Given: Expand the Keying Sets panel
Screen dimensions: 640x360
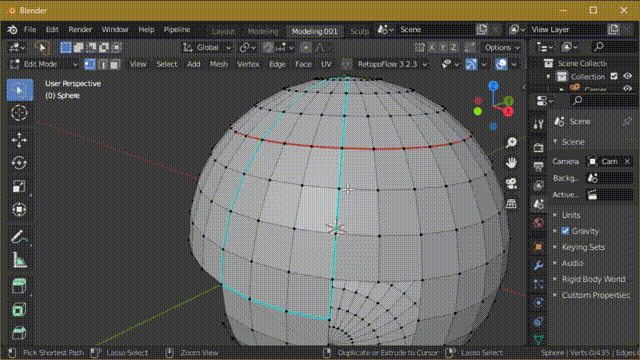Looking at the screenshot, I should tap(583, 247).
